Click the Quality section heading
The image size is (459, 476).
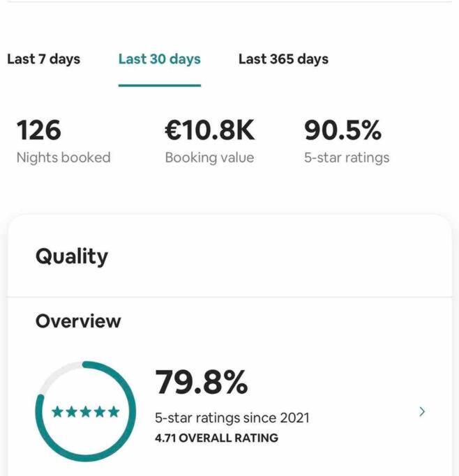click(72, 256)
